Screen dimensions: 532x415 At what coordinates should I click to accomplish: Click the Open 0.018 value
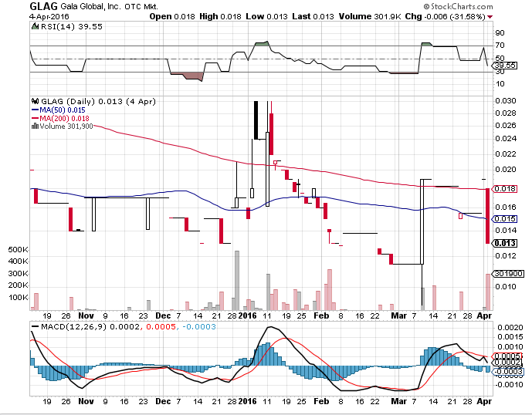172,17
